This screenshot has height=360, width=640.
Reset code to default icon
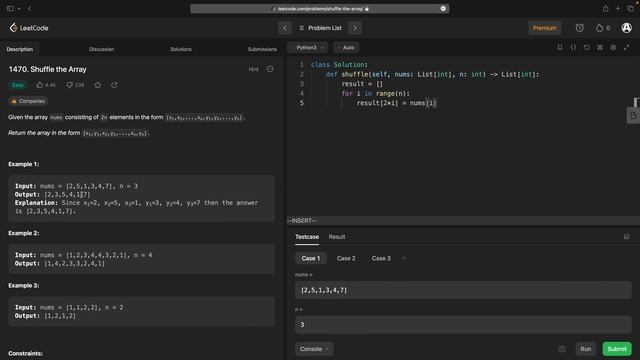[587, 48]
